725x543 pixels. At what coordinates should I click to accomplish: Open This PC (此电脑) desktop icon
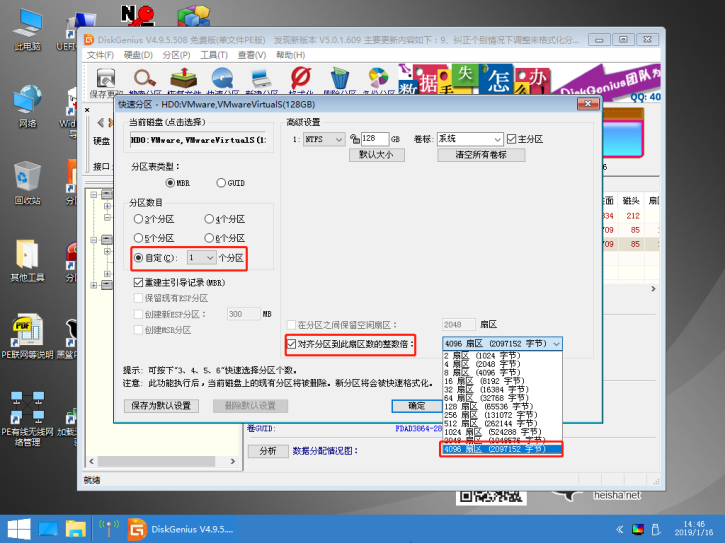(x=27, y=30)
